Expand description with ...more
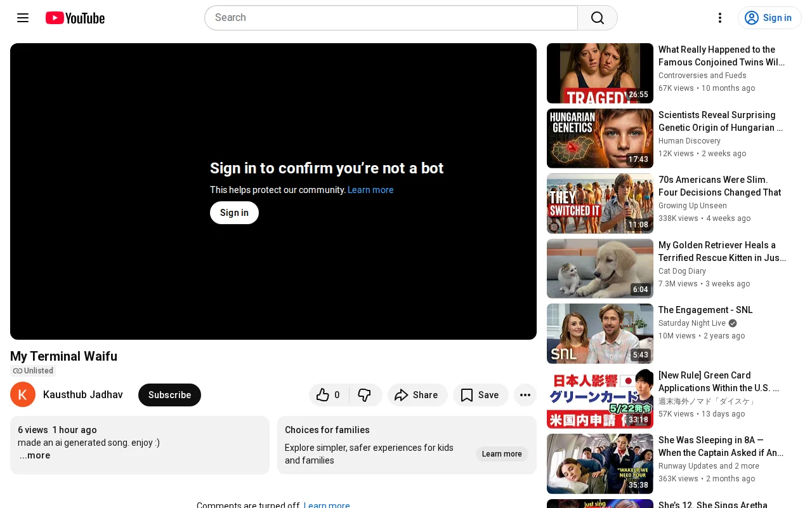The image size is (812, 508). [x=35, y=455]
